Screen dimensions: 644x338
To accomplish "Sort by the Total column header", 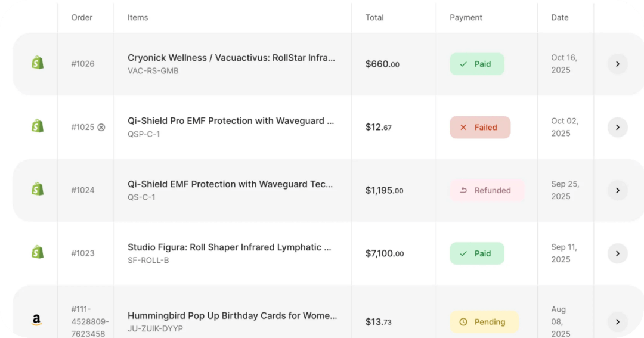I will click(x=374, y=17).
